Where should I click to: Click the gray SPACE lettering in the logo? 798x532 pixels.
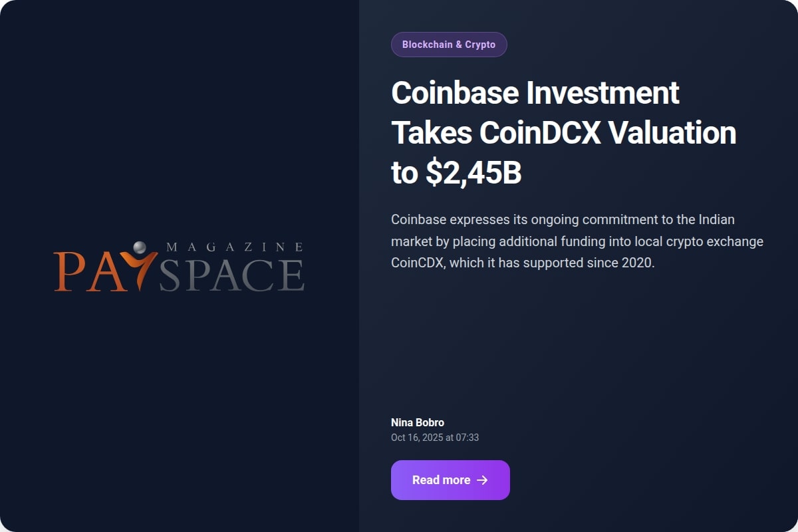(231, 275)
